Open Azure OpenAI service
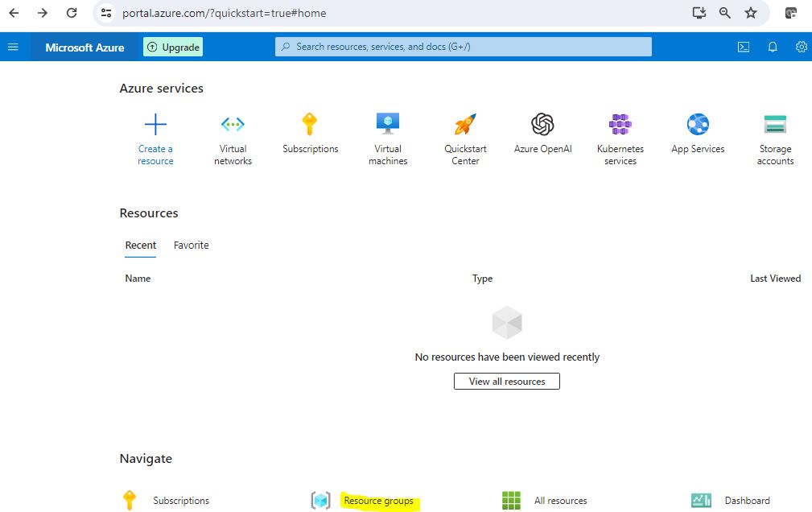This screenshot has height=512, width=812. [542, 125]
